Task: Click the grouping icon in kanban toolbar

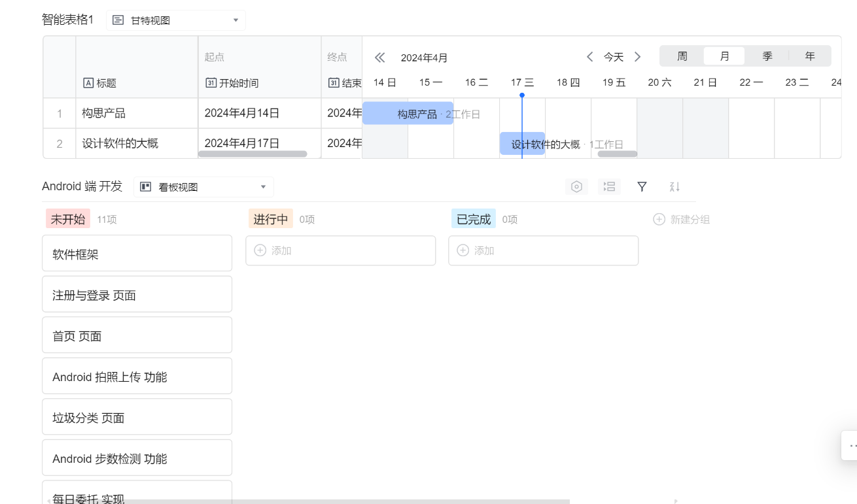Action: click(609, 187)
